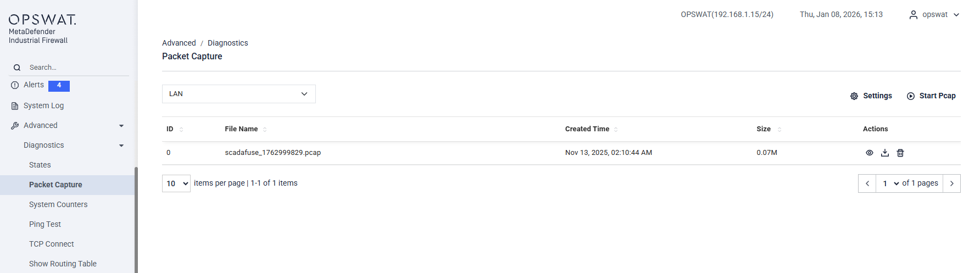
Task: Start a new Pcap capture
Action: pyautogui.click(x=931, y=96)
